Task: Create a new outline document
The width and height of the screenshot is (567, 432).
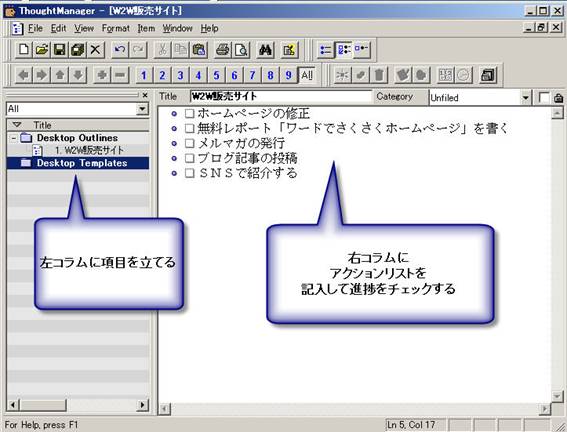Action: pos(24,50)
